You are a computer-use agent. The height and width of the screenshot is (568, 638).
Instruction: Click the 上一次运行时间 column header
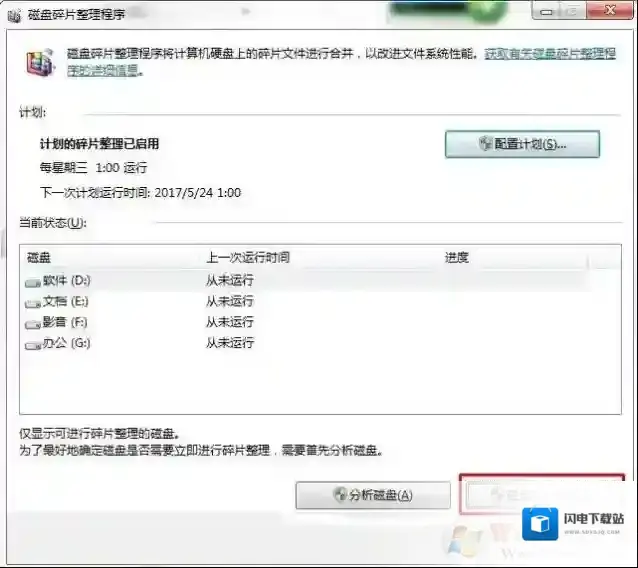click(x=248, y=258)
